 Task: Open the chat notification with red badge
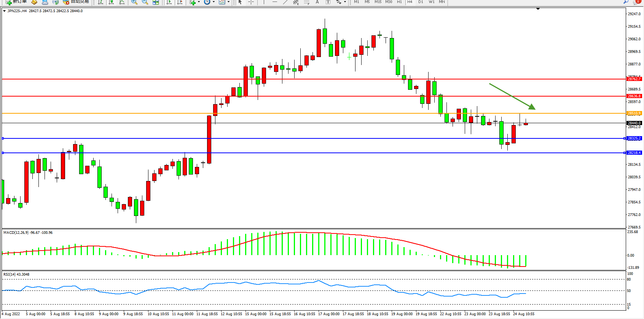click(x=636, y=2)
